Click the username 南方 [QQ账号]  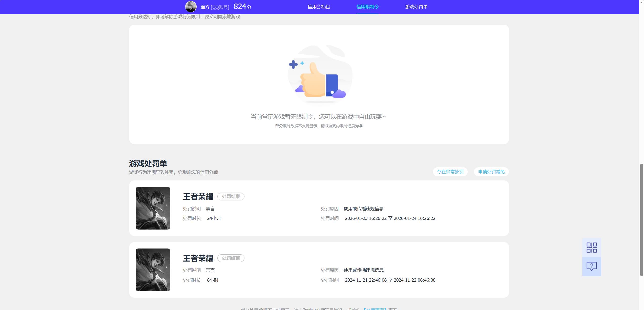tap(215, 7)
